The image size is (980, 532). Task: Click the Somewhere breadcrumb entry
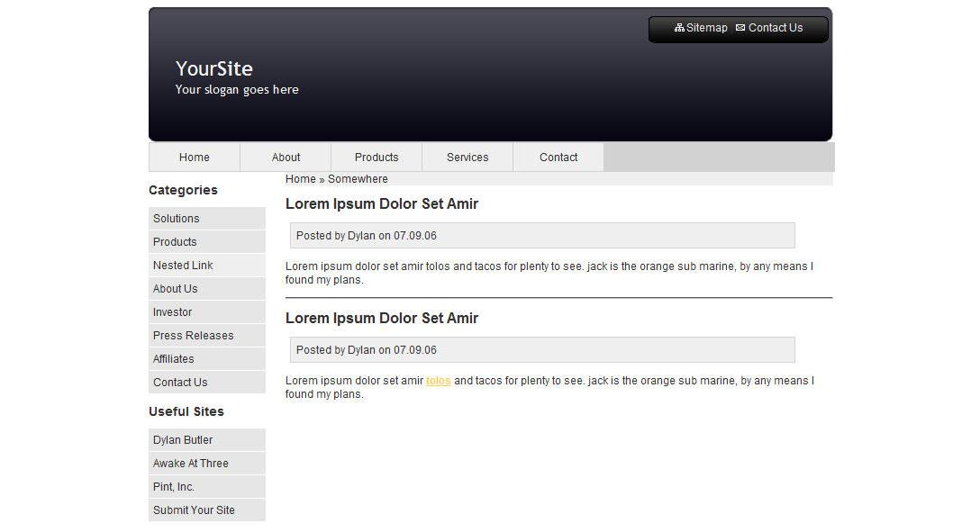pyautogui.click(x=358, y=178)
